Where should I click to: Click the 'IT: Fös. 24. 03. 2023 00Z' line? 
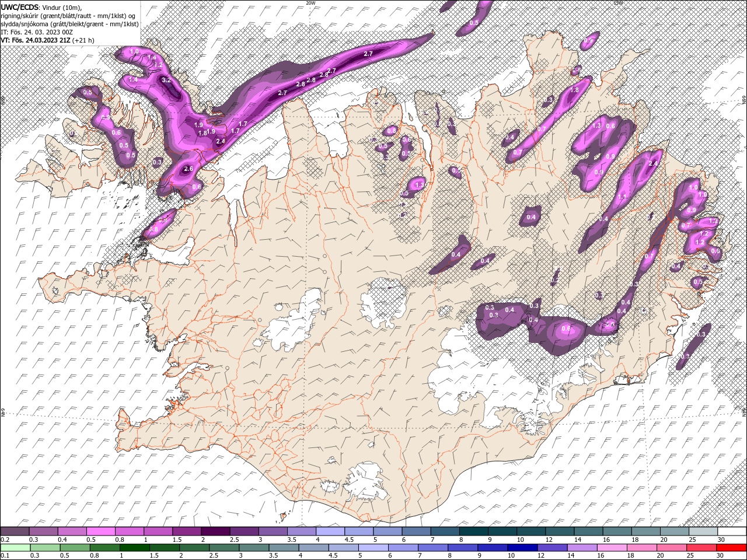[x=37, y=32]
